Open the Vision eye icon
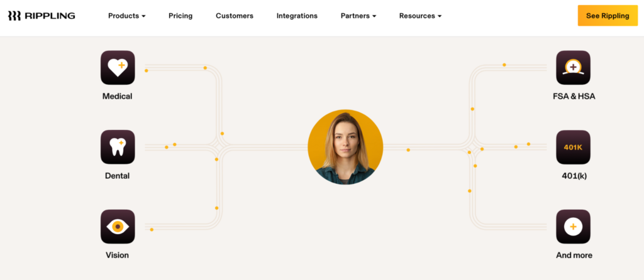This screenshot has width=644, height=280. click(118, 227)
